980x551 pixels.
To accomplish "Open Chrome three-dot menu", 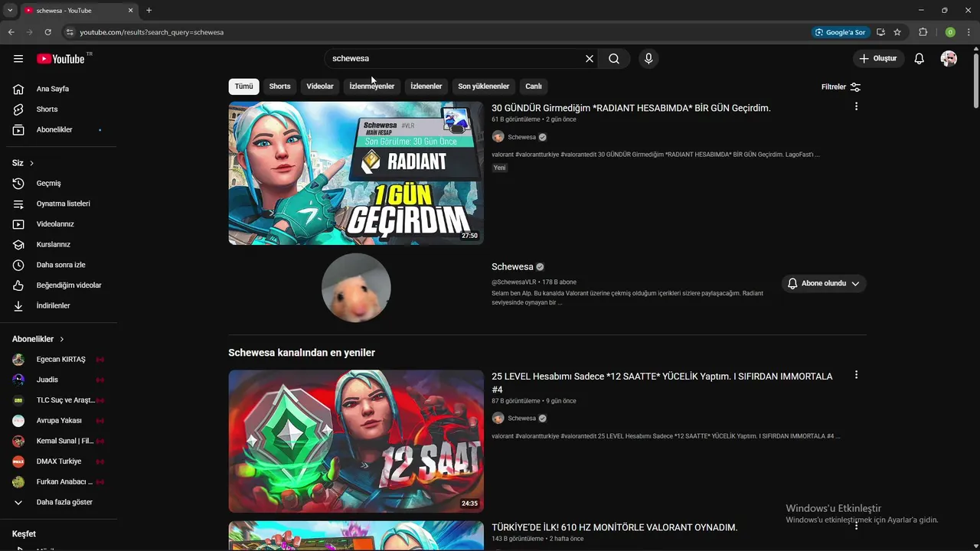I will pyautogui.click(x=967, y=32).
